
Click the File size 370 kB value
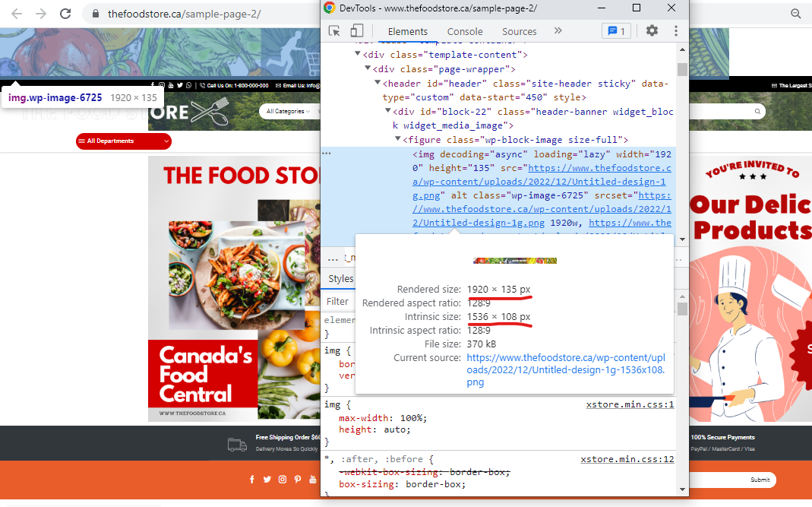tap(482, 344)
